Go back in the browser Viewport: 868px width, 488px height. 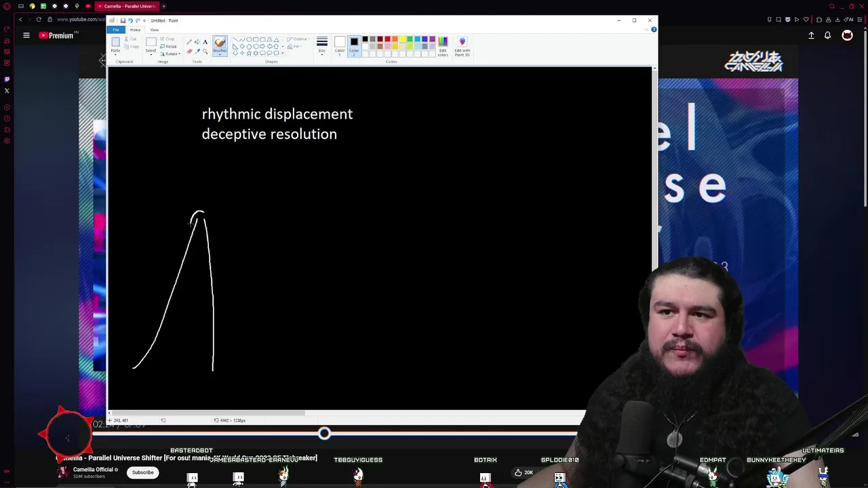(x=20, y=19)
